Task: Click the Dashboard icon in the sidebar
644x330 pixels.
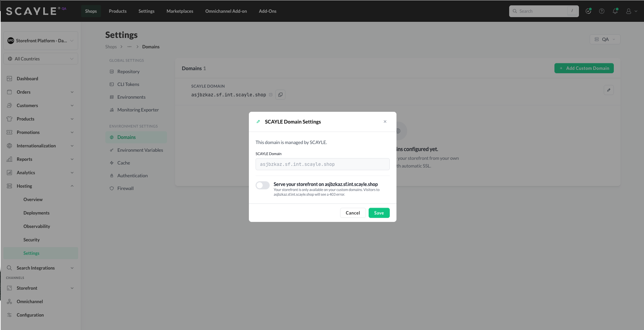Action: (x=9, y=79)
